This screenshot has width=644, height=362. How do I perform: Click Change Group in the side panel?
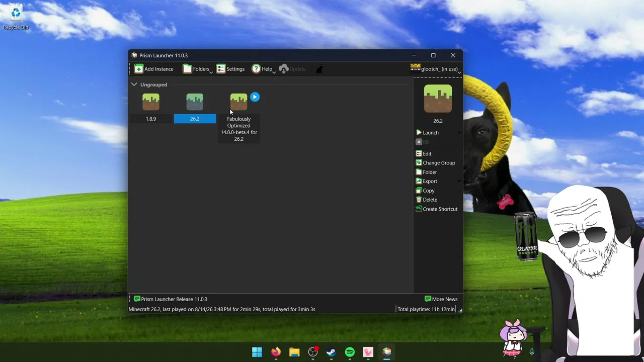point(435,163)
